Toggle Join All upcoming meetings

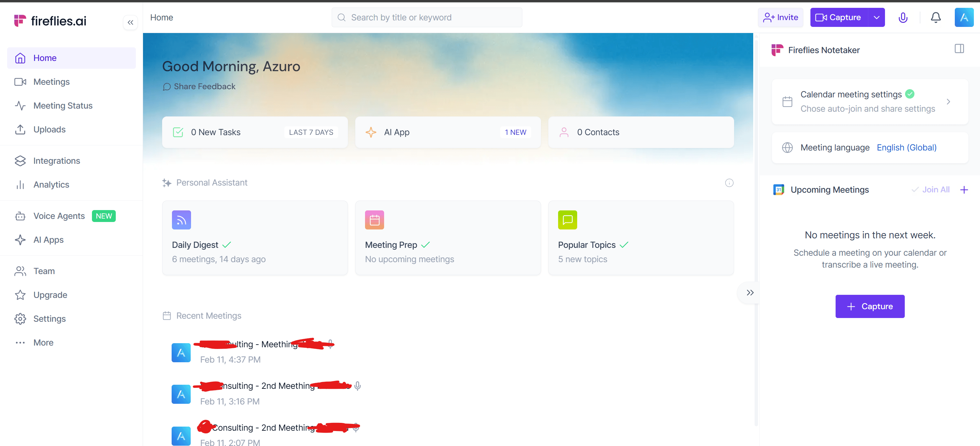[931, 190]
